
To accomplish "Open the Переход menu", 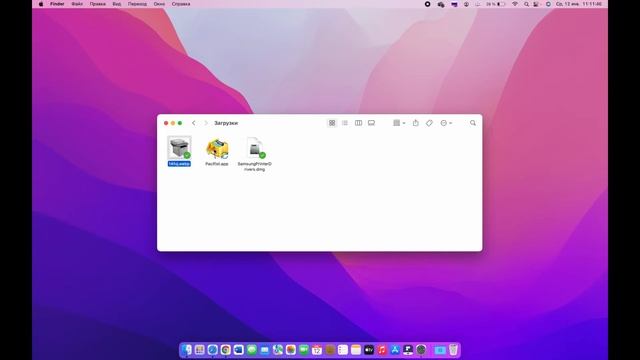I will point(137,4).
